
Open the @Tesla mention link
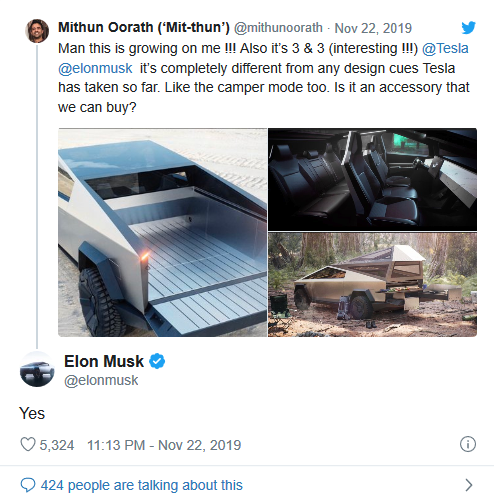click(445, 49)
